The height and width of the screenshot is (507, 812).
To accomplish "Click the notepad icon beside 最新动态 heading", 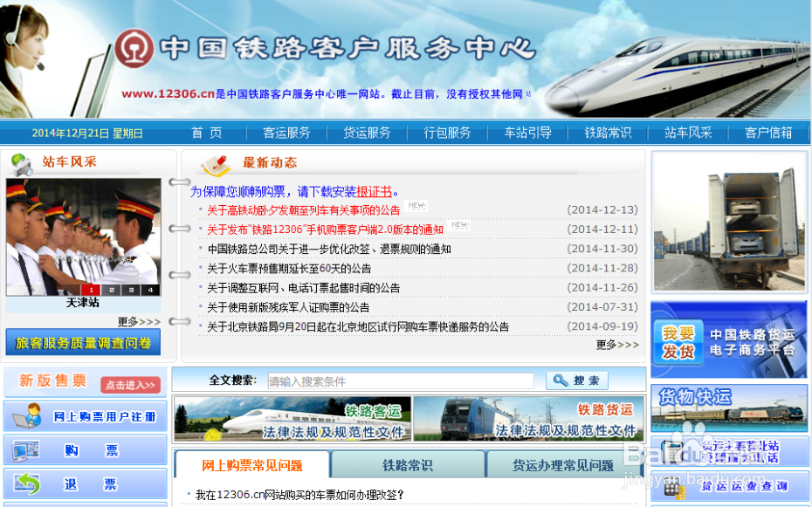I will tap(216, 165).
